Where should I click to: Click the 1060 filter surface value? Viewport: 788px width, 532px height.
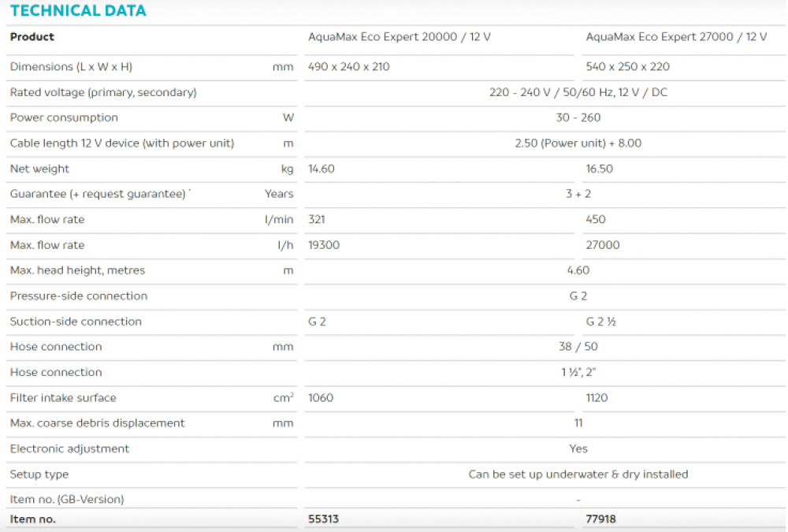(x=321, y=398)
